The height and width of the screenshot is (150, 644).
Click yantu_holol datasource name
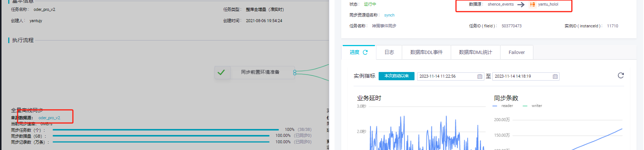pyautogui.click(x=548, y=4)
